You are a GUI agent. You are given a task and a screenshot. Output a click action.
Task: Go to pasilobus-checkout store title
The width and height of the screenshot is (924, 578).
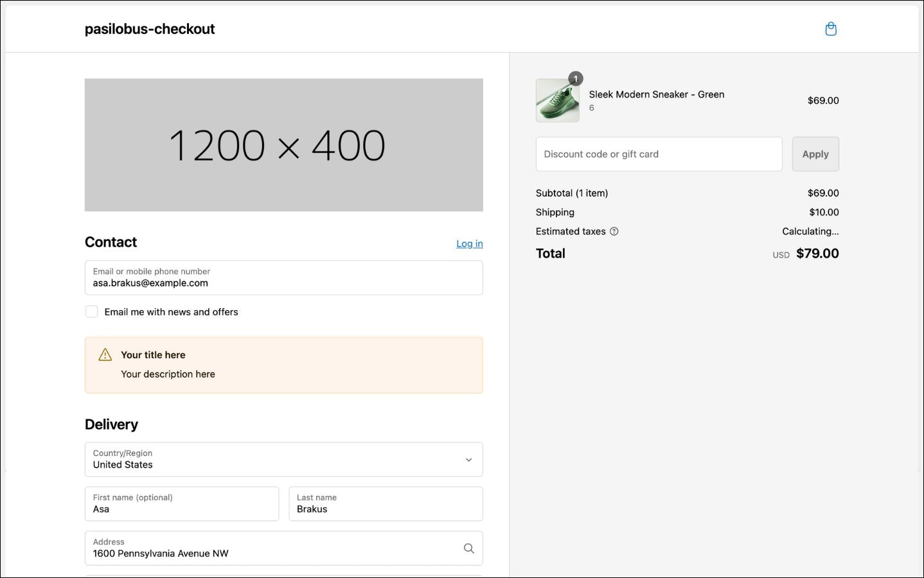coord(150,29)
